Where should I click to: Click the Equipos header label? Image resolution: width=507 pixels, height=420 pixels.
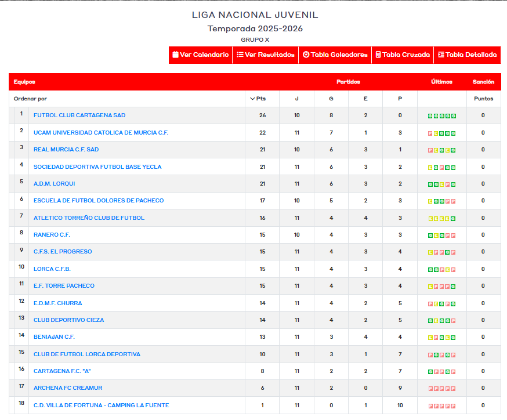tap(24, 82)
